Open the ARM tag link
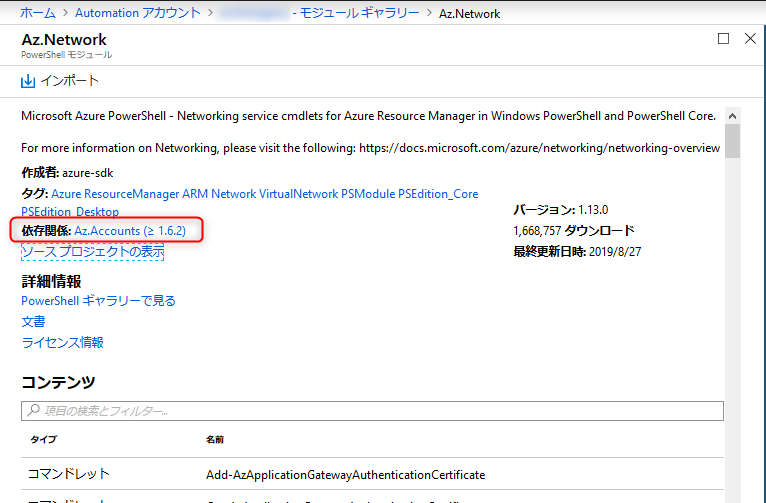766x503 pixels. (x=195, y=194)
